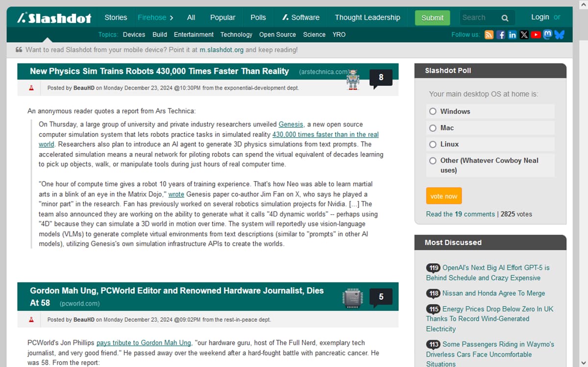Open the Popular section

[222, 17]
